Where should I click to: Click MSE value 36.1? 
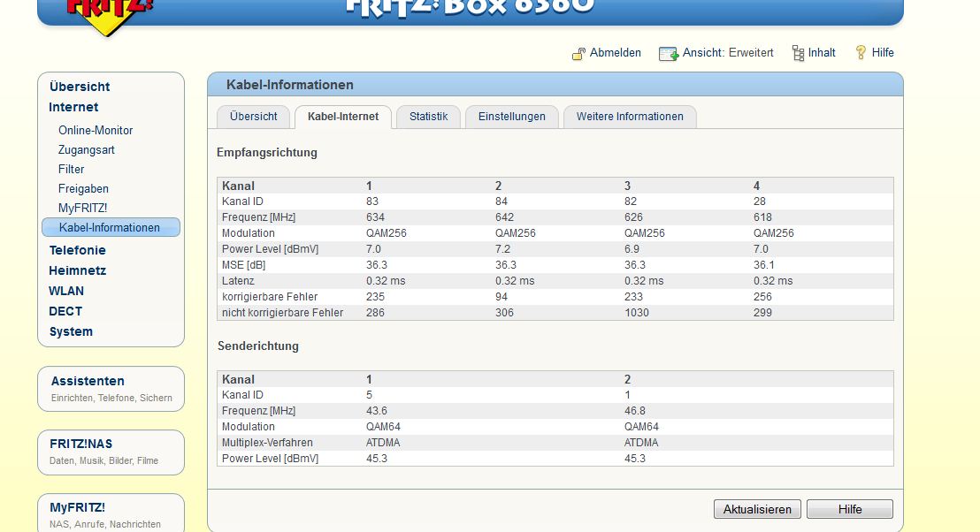(764, 265)
